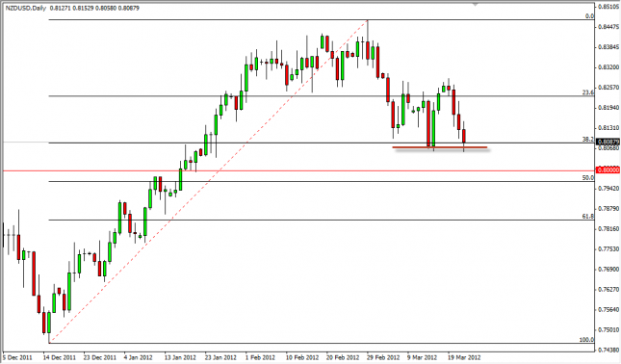Click the 0.76900 price axis label
This screenshot has height=364, width=621.
click(608, 269)
